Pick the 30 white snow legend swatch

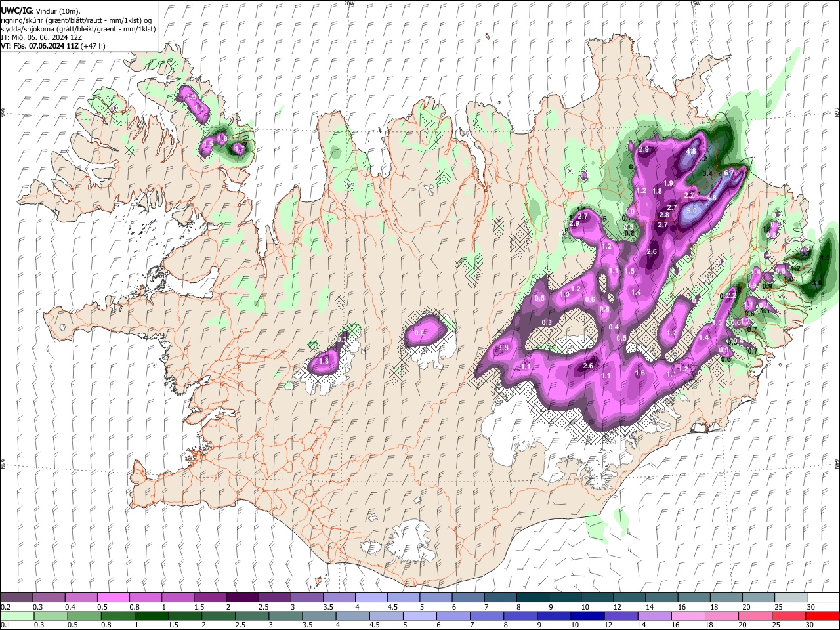point(823,598)
